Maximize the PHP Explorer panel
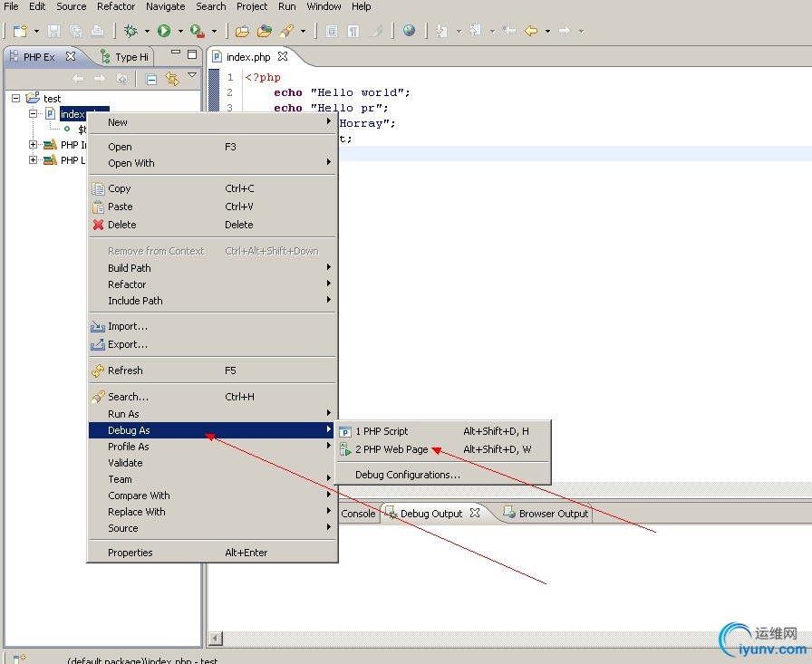The width and height of the screenshot is (812, 664). point(192,53)
